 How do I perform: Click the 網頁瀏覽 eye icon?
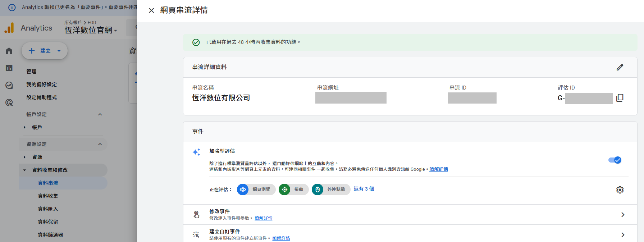point(243,190)
